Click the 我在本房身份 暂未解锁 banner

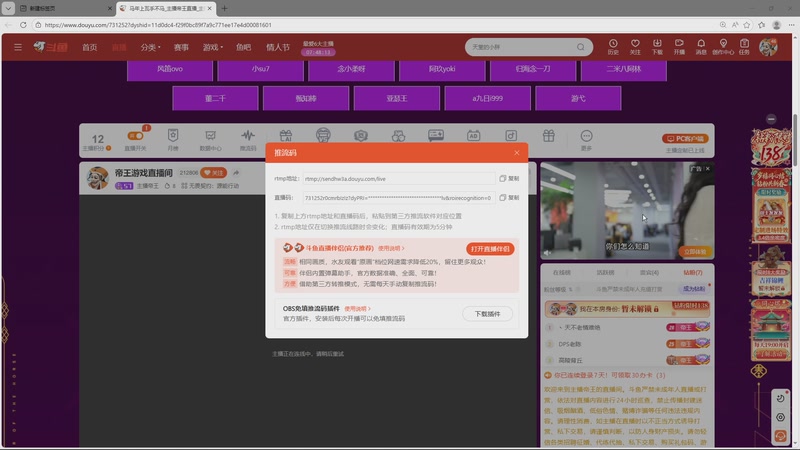627,309
